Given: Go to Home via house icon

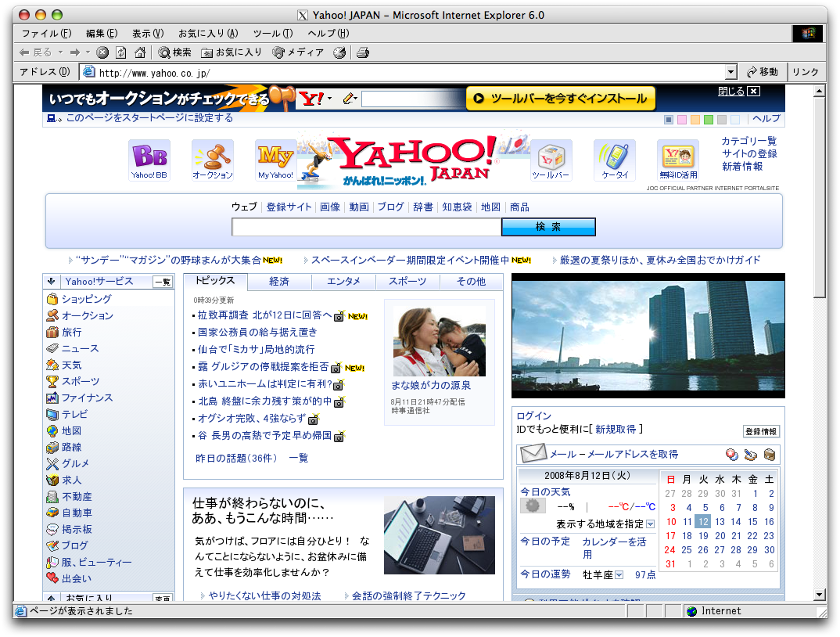Looking at the screenshot, I should tap(140, 52).
